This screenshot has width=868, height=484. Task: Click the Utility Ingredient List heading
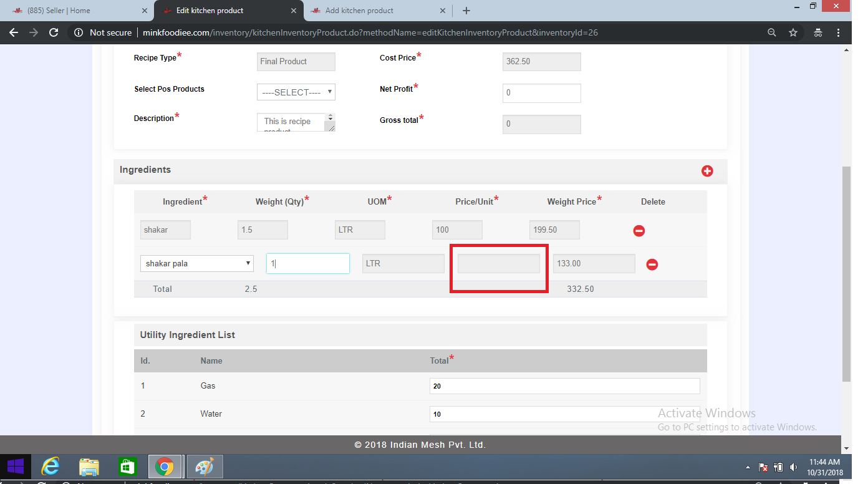[x=188, y=335]
